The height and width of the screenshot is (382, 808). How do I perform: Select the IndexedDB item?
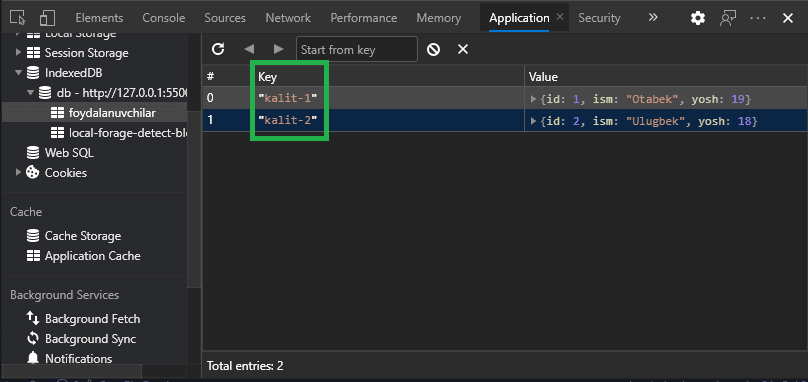[x=73, y=73]
